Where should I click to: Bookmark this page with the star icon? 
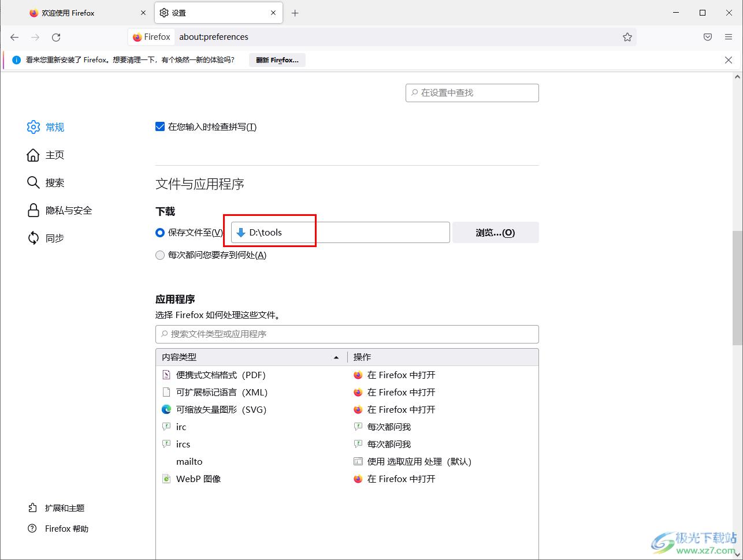(627, 37)
